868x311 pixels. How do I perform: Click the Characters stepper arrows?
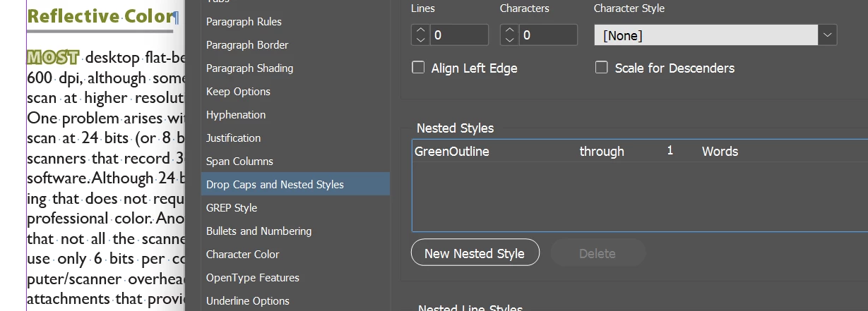[x=509, y=35]
